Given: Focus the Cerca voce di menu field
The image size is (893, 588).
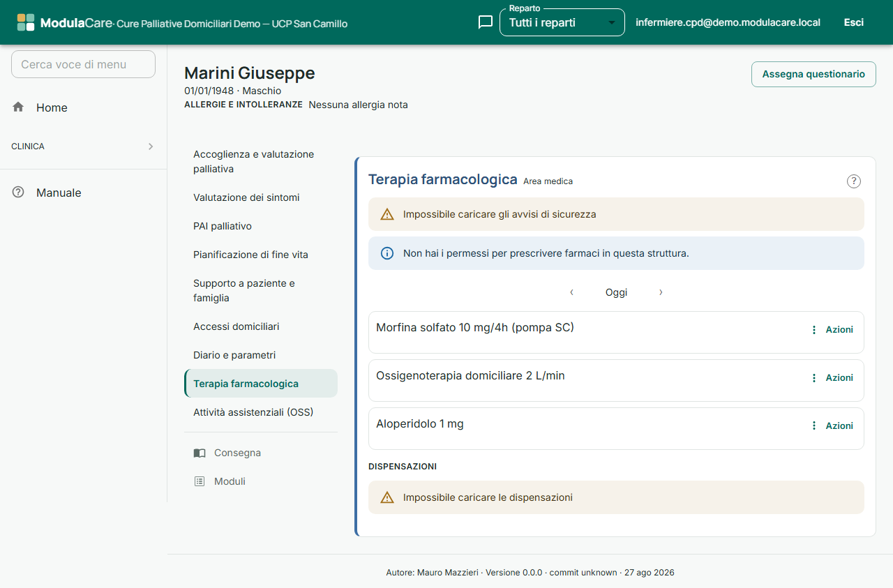Looking at the screenshot, I should click(83, 64).
